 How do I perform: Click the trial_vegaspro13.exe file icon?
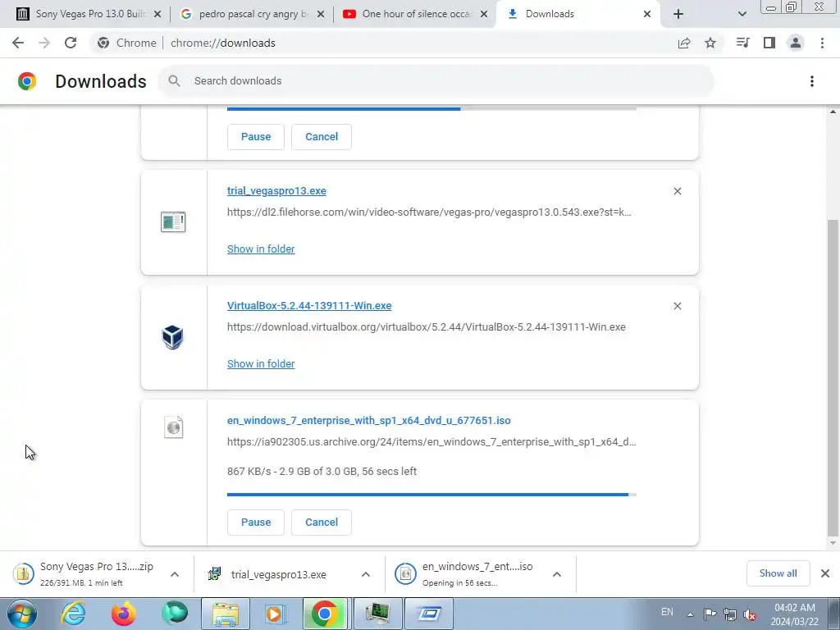coord(173,221)
